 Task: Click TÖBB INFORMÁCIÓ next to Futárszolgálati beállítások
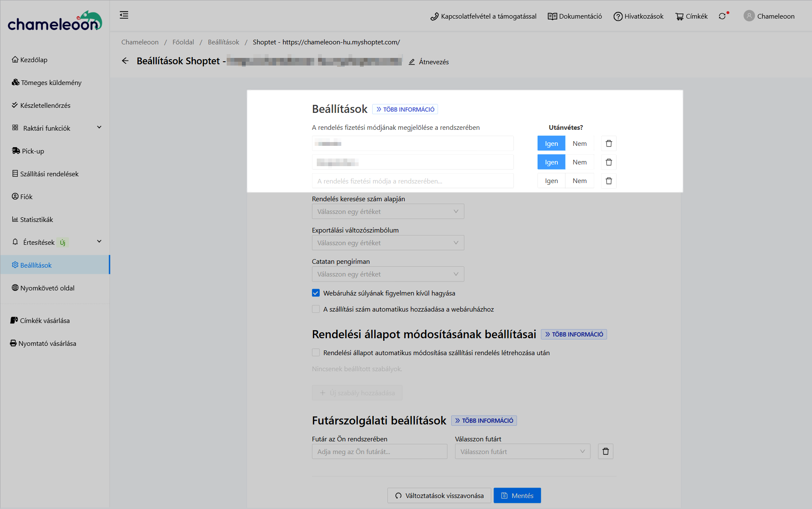pos(484,421)
